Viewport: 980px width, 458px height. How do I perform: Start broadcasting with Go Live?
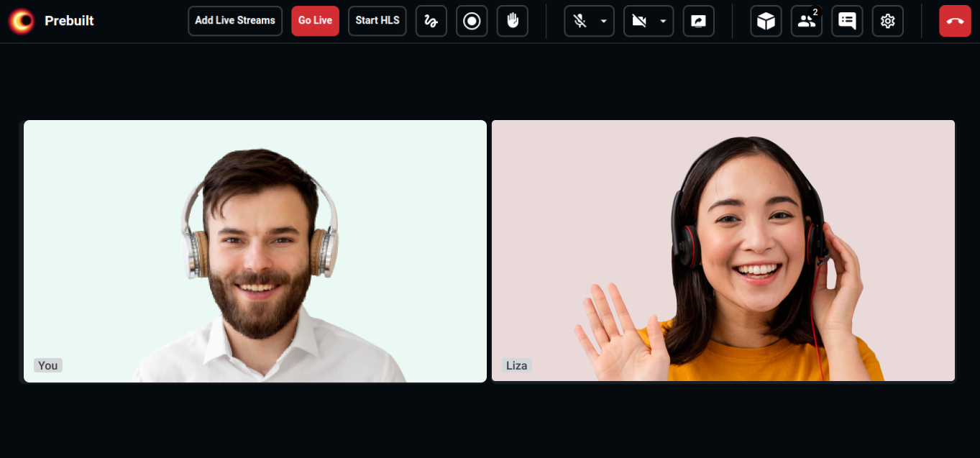click(x=315, y=21)
